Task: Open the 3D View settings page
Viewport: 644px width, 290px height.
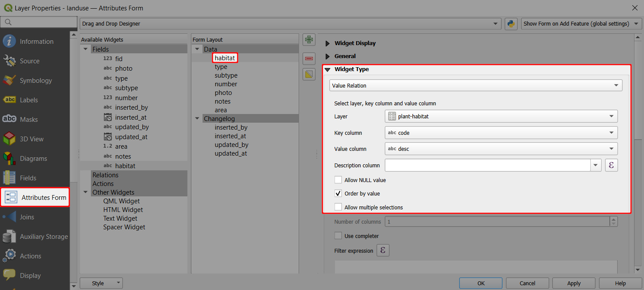Action: click(35, 139)
